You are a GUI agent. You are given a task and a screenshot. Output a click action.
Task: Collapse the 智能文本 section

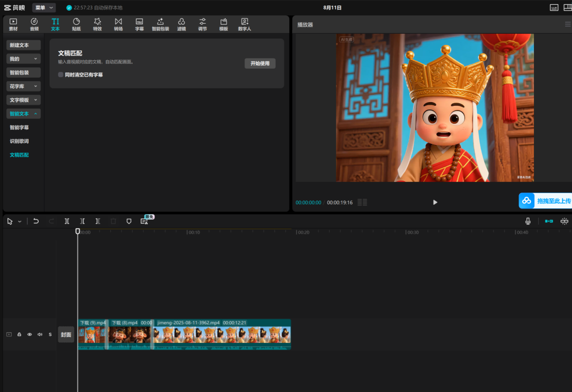point(23,114)
